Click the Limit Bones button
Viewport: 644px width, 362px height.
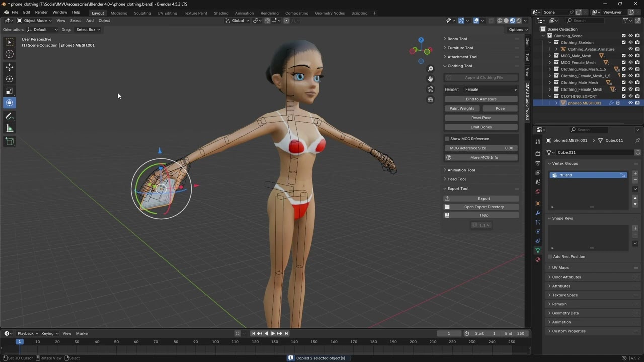(x=481, y=127)
